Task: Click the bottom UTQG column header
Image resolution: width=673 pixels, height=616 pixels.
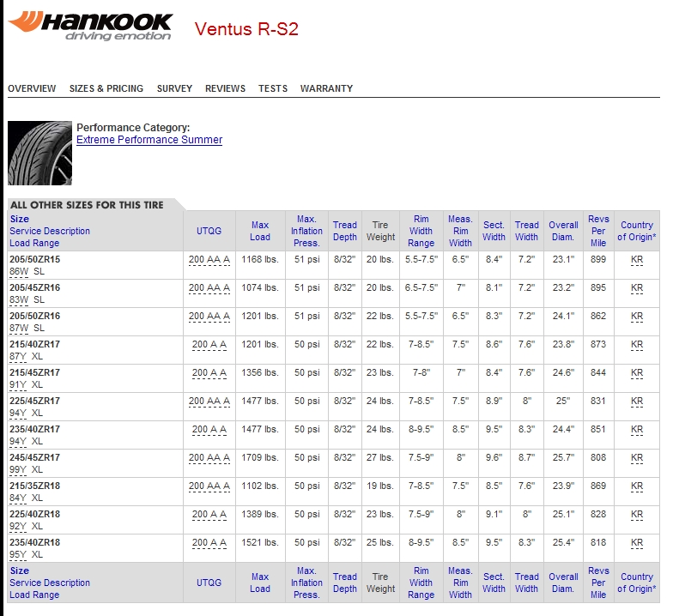Action: pos(209,583)
